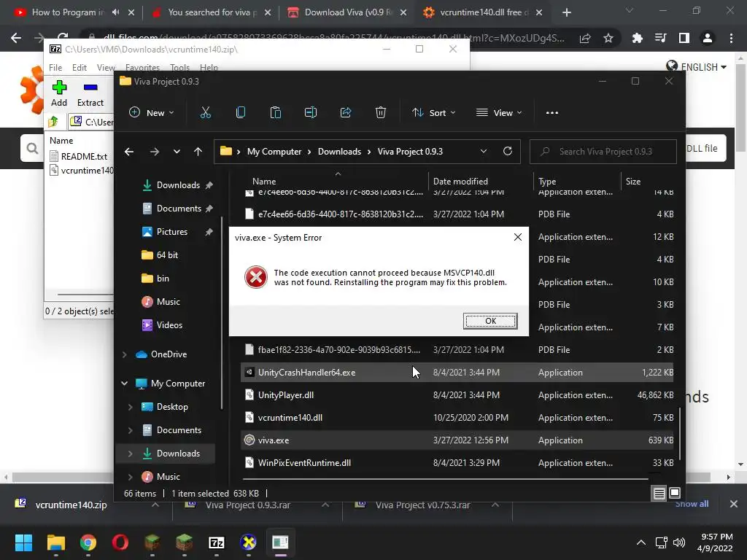Click Add button in 7-Zip window
This screenshot has width=747, height=560.
pyautogui.click(x=59, y=94)
